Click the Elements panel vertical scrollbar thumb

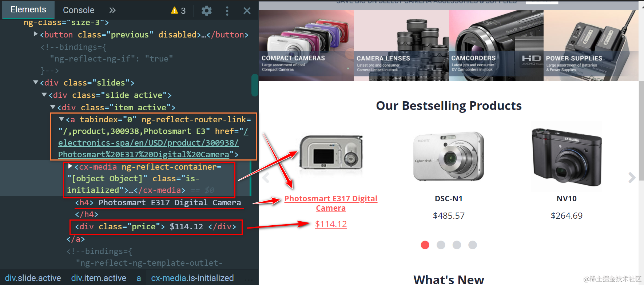pyautogui.click(x=255, y=85)
